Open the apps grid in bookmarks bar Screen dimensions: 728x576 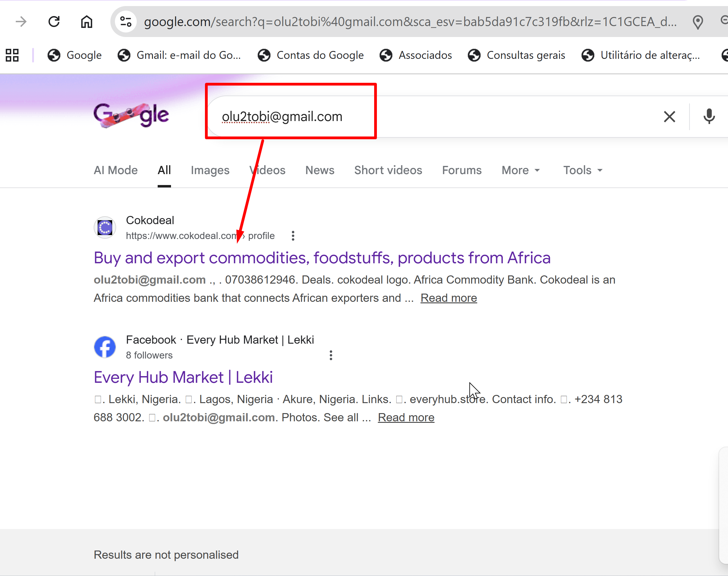[12, 55]
